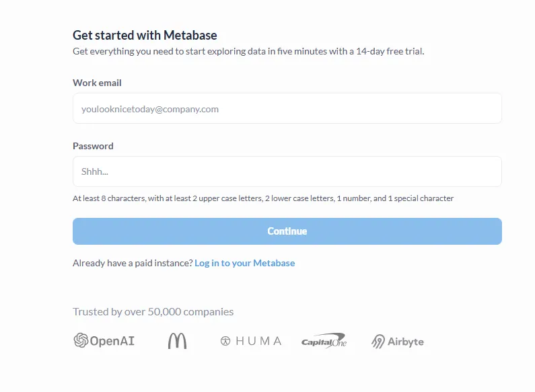Image resolution: width=535 pixels, height=392 pixels.
Task: Open the Log in to your Metabase link
Action: coord(245,263)
